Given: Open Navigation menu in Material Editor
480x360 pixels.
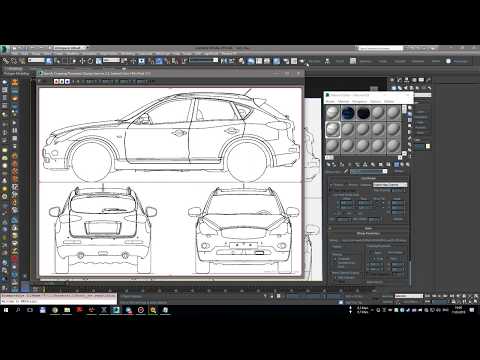Looking at the screenshot, I should click(360, 101).
